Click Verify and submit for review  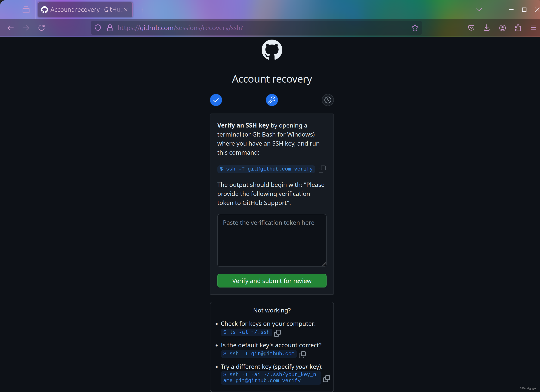[x=272, y=281]
